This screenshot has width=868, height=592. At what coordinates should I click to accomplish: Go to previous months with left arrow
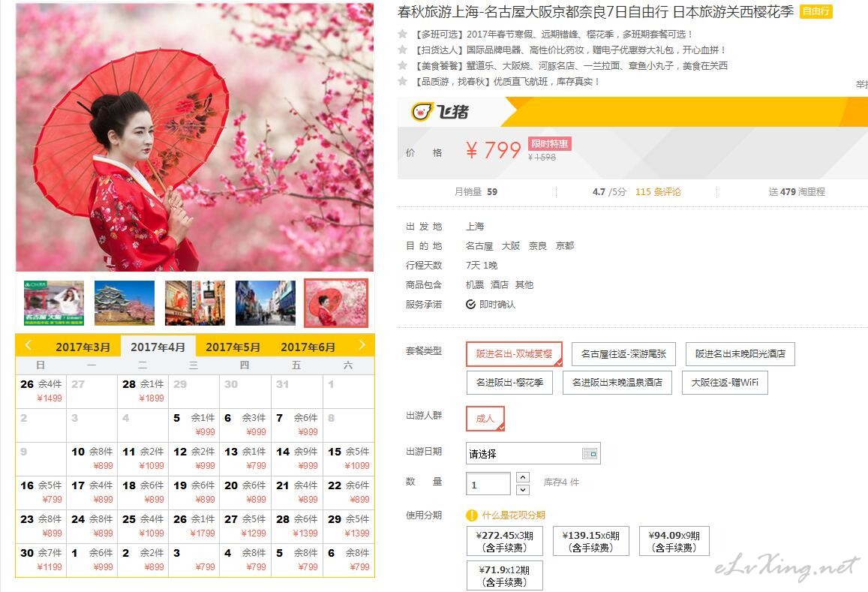(29, 346)
